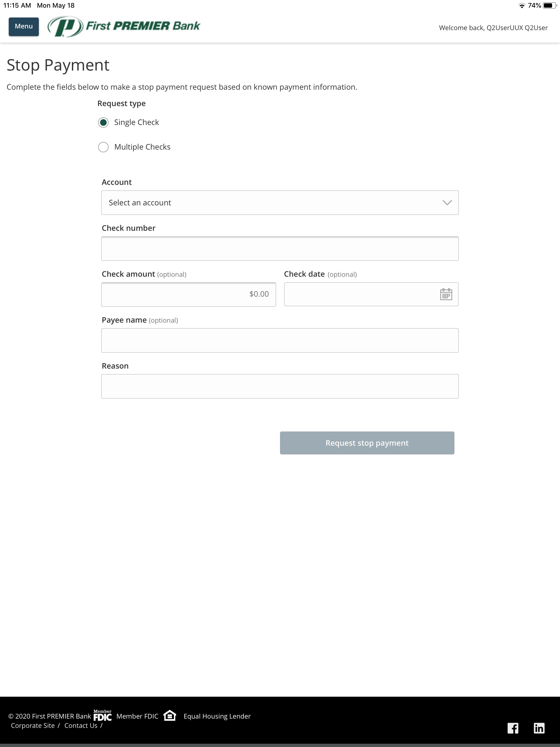Open the Menu button
The width and height of the screenshot is (560, 747).
point(24,27)
